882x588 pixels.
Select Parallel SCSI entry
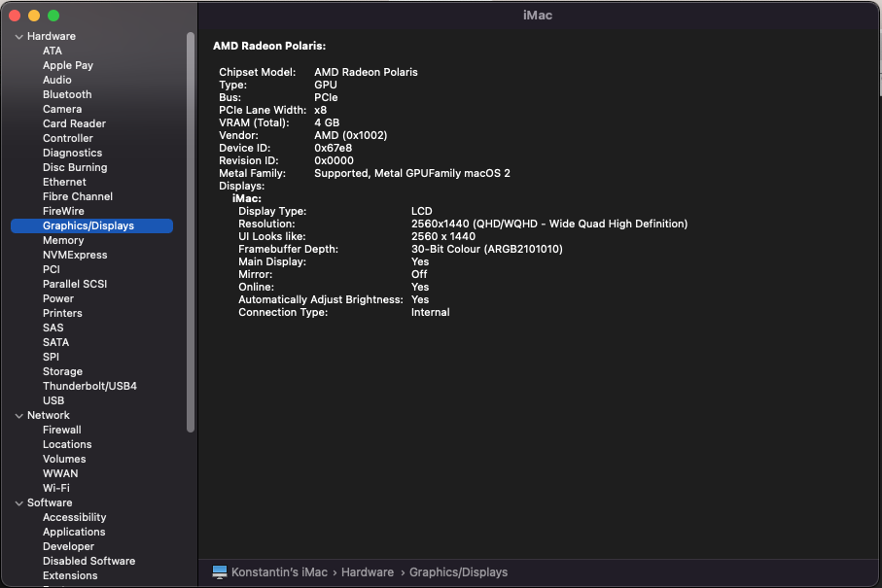[x=75, y=285]
